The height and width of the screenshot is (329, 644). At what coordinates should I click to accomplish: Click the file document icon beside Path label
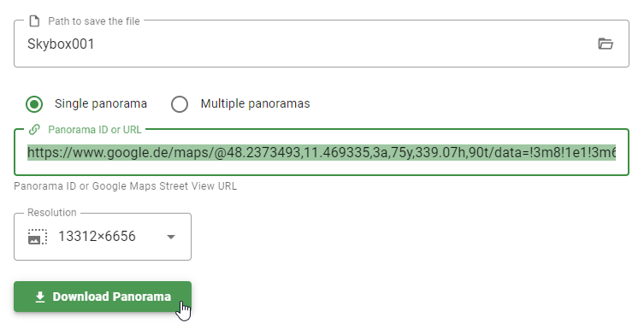click(34, 21)
